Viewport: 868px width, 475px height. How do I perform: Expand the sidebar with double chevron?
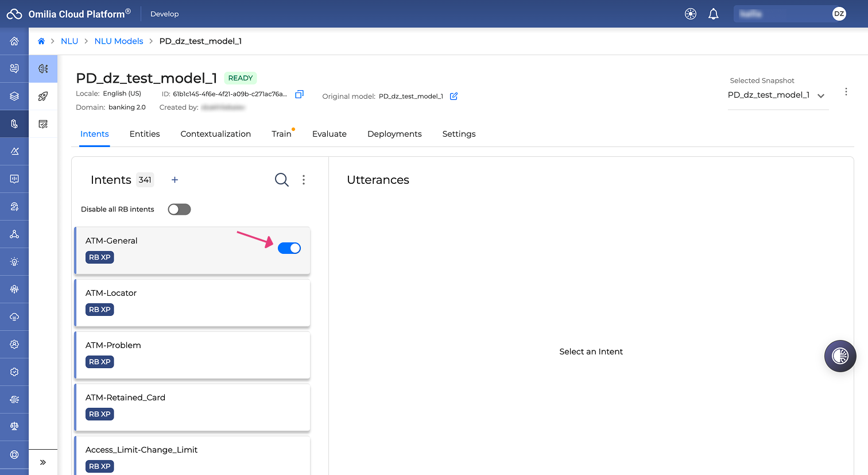[x=43, y=462]
